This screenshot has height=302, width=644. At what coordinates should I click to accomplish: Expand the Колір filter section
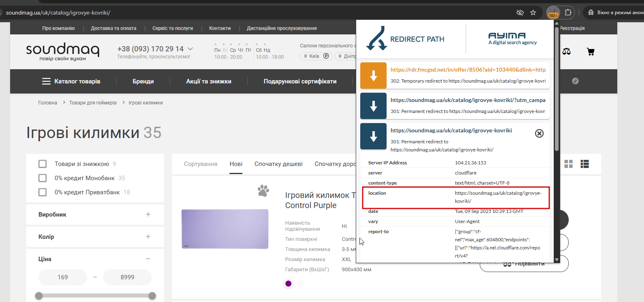pyautogui.click(x=148, y=237)
